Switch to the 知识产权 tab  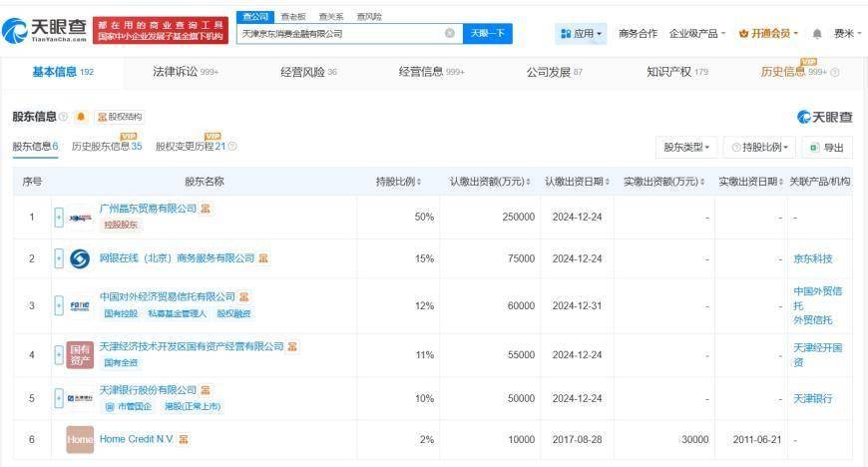[676, 72]
